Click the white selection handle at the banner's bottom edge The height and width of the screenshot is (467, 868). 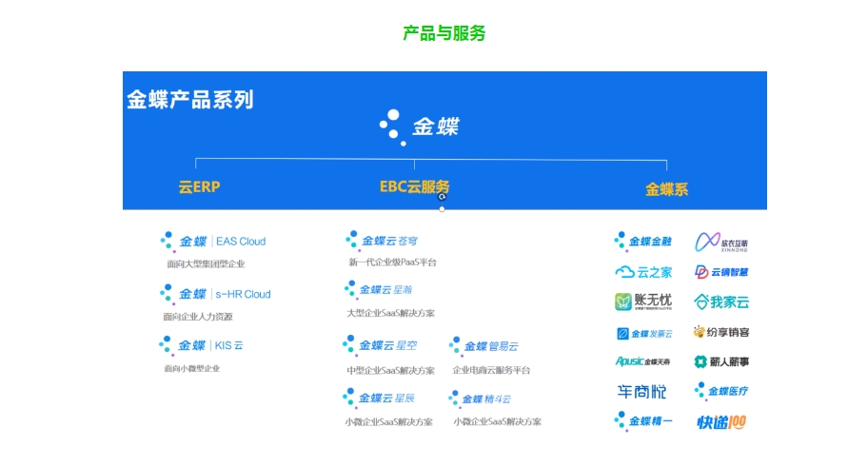coord(442,209)
